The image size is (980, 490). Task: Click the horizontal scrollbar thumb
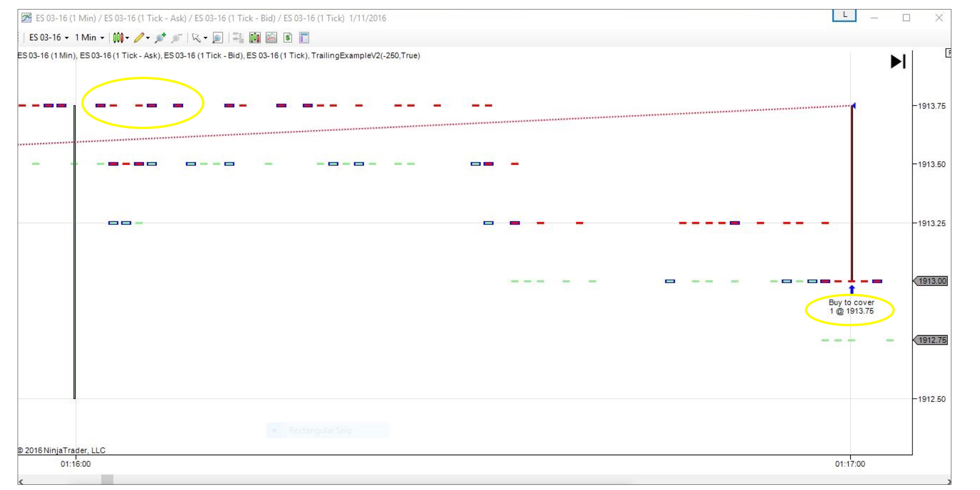tap(107, 480)
